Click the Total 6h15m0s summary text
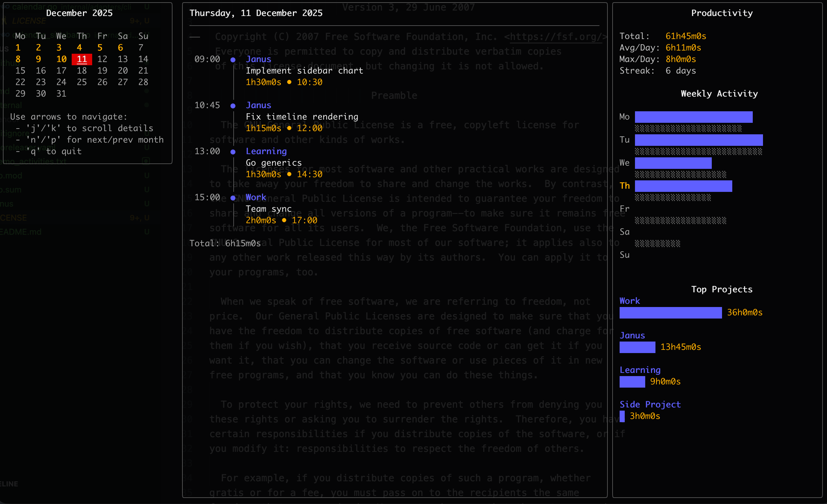827x504 pixels. [225, 243]
